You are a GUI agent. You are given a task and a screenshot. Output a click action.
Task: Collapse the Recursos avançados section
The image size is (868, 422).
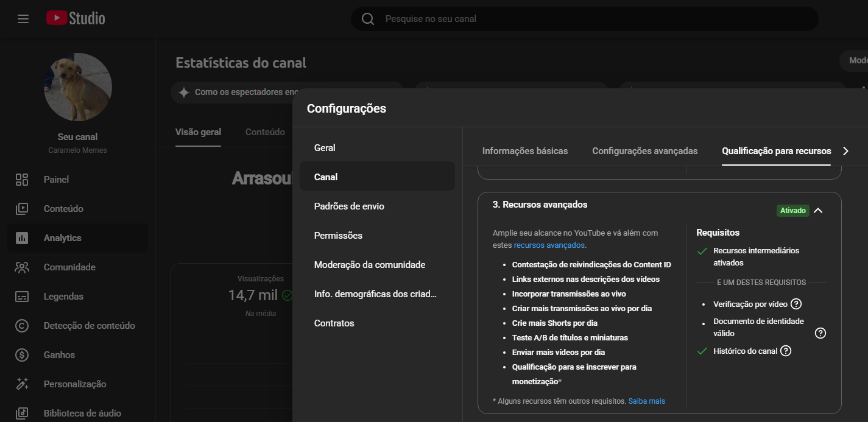[818, 211]
